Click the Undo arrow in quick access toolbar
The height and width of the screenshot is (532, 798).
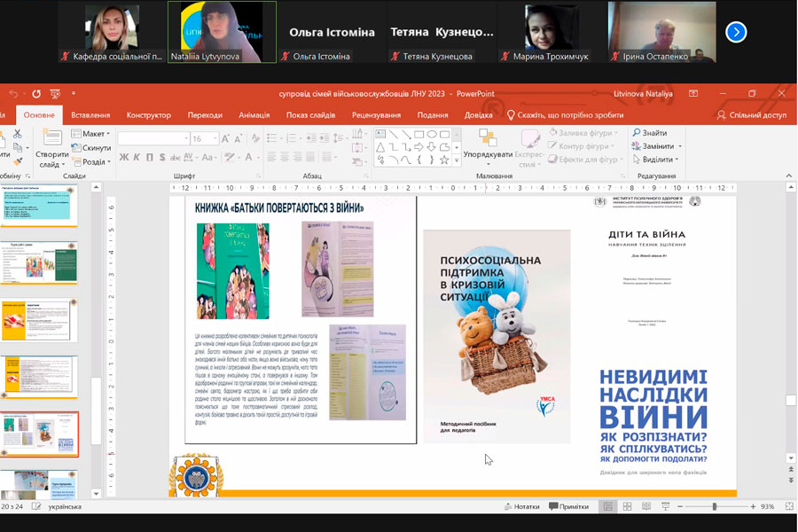pyautogui.click(x=12, y=93)
